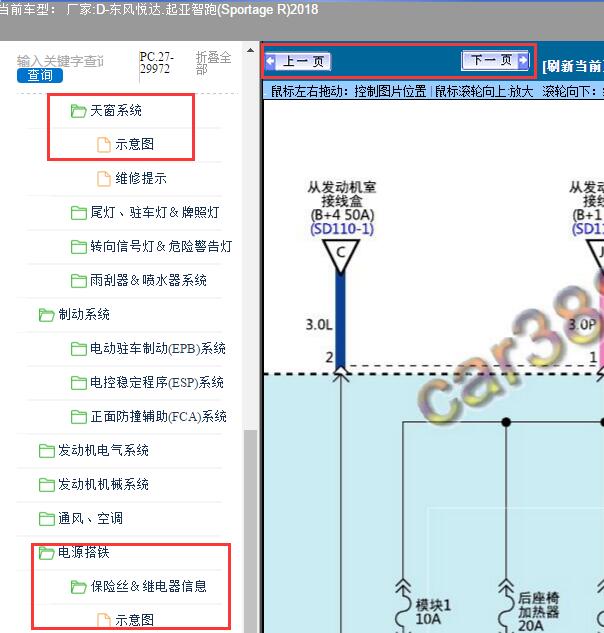Click the 刷新当前 refresh link
The image size is (604, 633).
(x=573, y=66)
